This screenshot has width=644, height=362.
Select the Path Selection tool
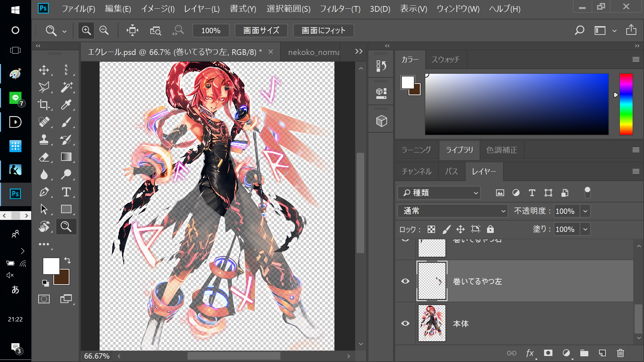[44, 209]
